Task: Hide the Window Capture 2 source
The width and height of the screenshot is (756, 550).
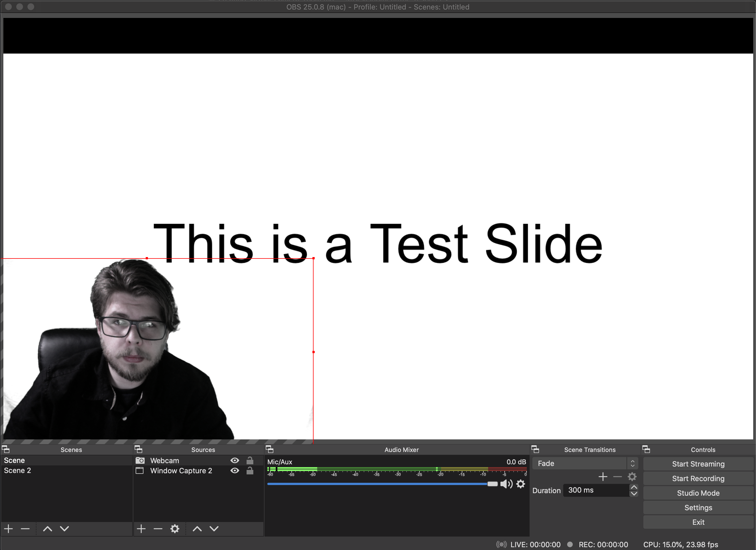Action: click(235, 470)
